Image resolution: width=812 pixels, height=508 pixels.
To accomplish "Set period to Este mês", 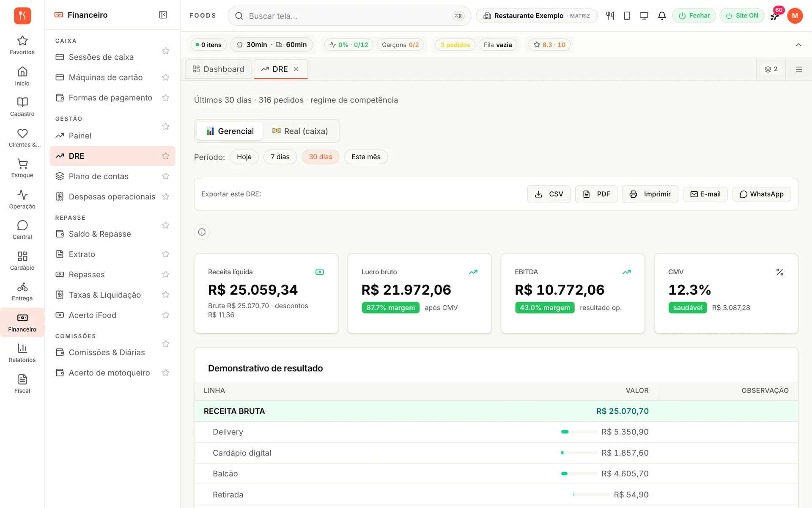I will coord(366,157).
